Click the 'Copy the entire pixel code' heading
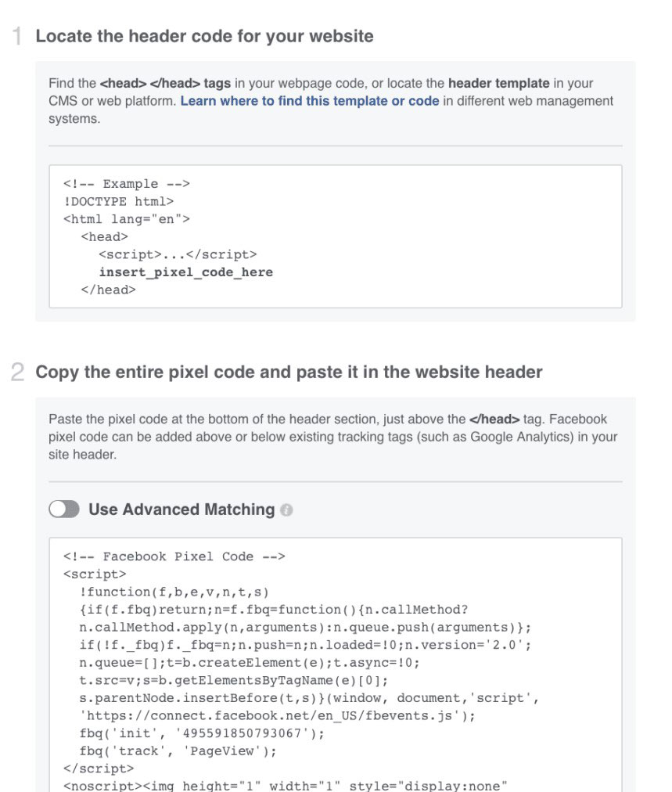The height and width of the screenshot is (792, 672). pyautogui.click(x=289, y=372)
